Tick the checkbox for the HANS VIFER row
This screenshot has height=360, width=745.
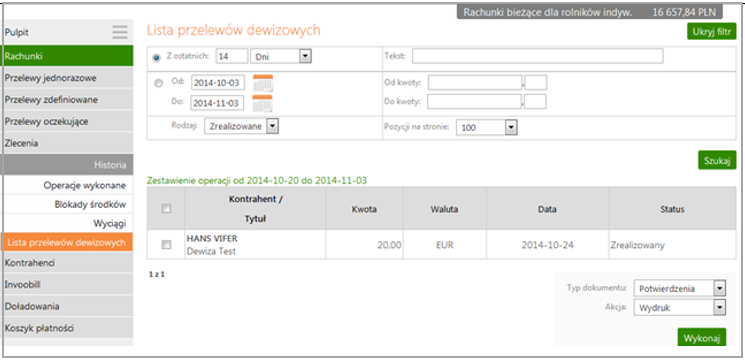pos(166,245)
